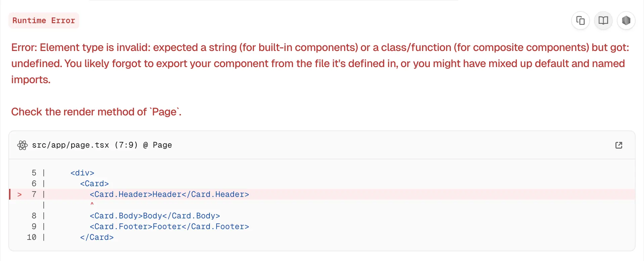Click the React logo beside the file path

[22, 145]
